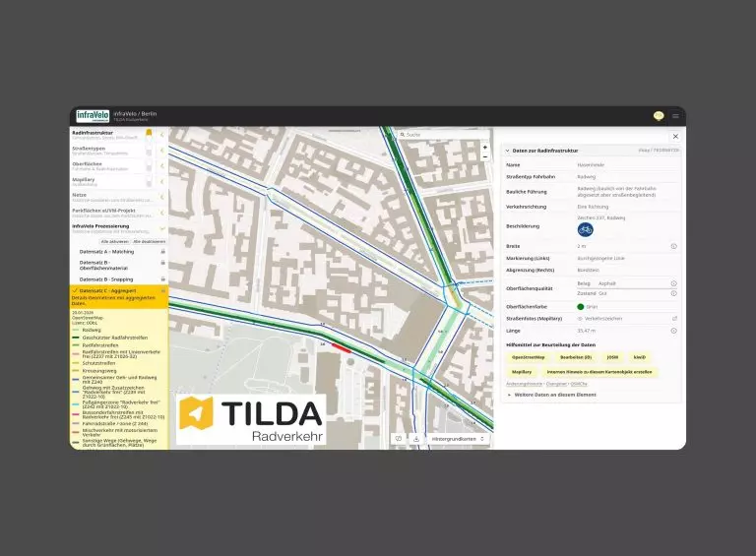756x556 pixels.
Task: Toggle the Straßentypen layer switch
Action: 149,150
